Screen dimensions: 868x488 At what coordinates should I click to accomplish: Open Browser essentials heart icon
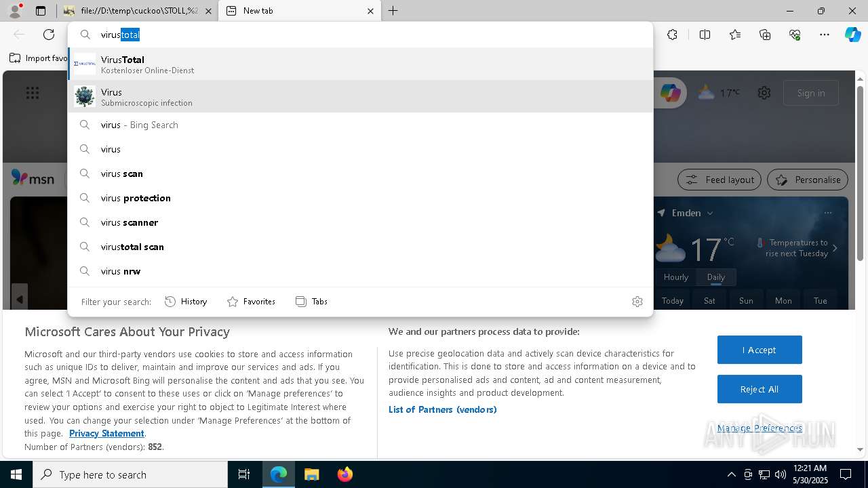[x=795, y=35]
